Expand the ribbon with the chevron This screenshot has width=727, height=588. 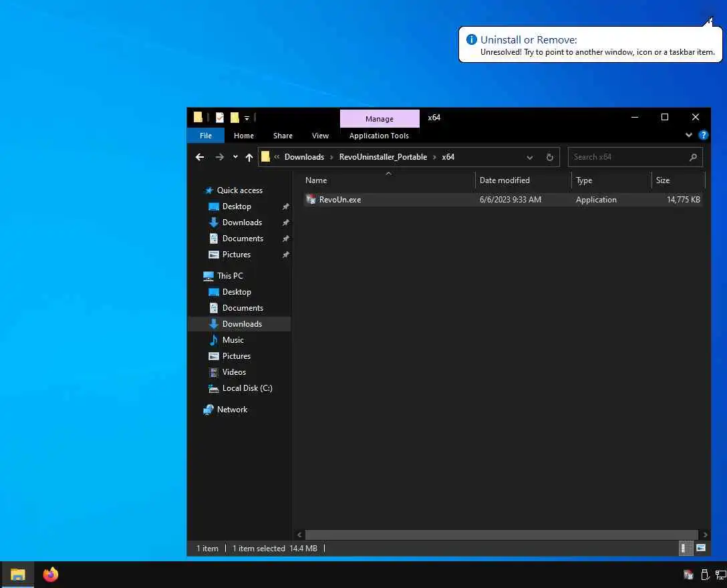pos(688,135)
